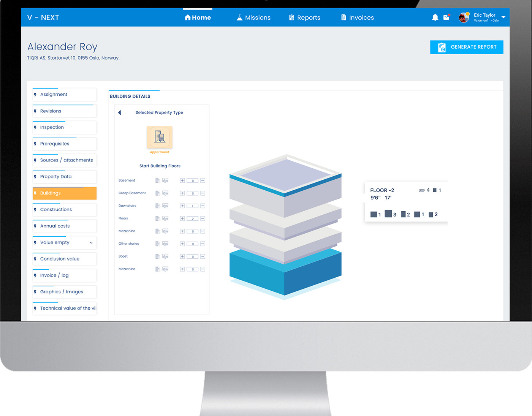
Task: Click the document icon in Basement row
Action: (157, 180)
